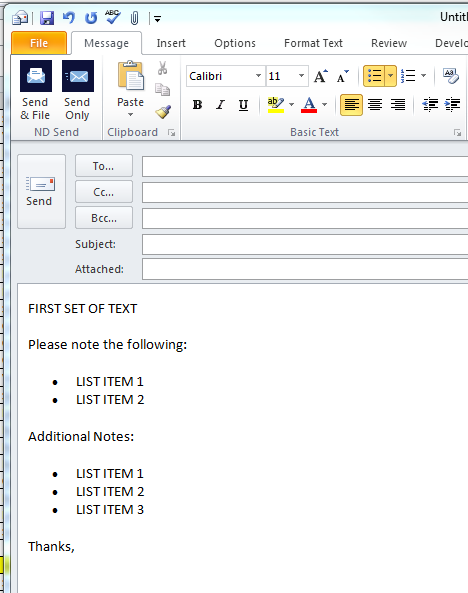Align text left
468x593 pixels.
pyautogui.click(x=351, y=105)
